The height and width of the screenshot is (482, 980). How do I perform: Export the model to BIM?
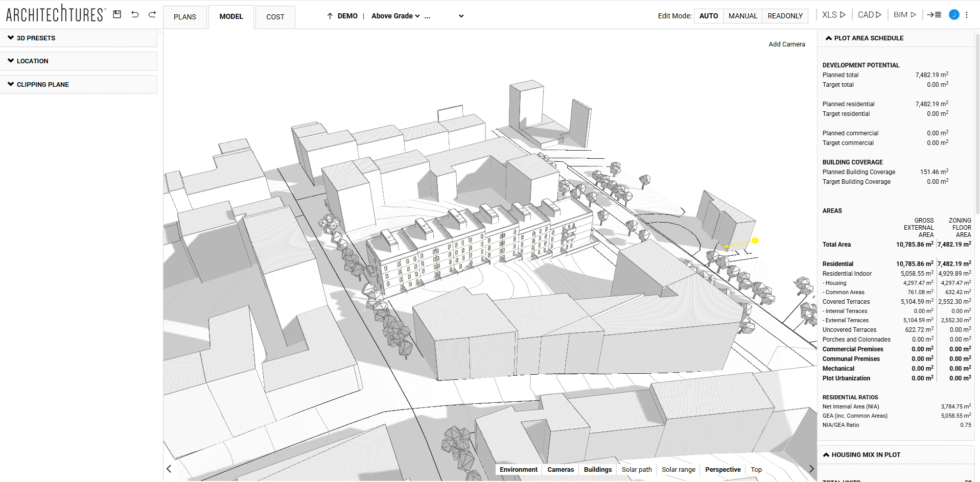(904, 14)
